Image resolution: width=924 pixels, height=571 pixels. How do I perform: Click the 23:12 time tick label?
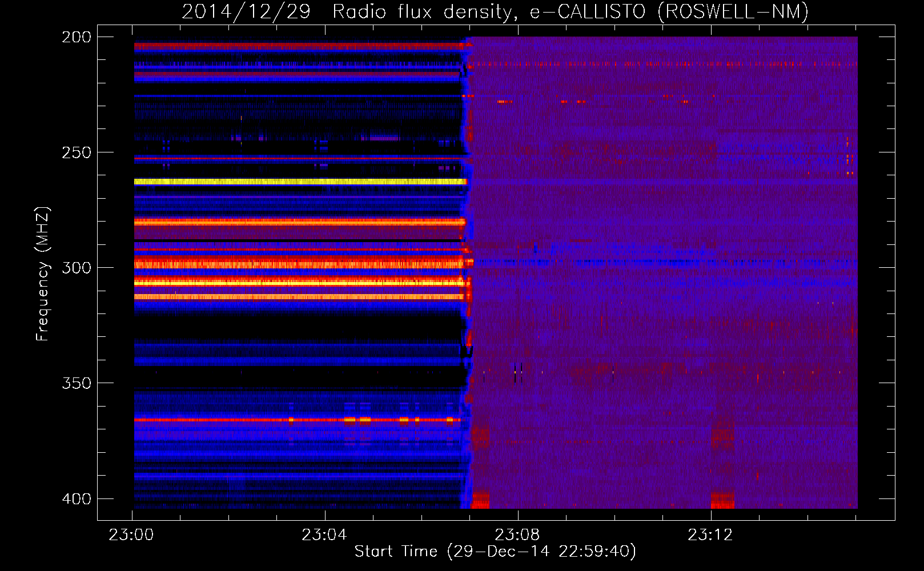(710, 535)
